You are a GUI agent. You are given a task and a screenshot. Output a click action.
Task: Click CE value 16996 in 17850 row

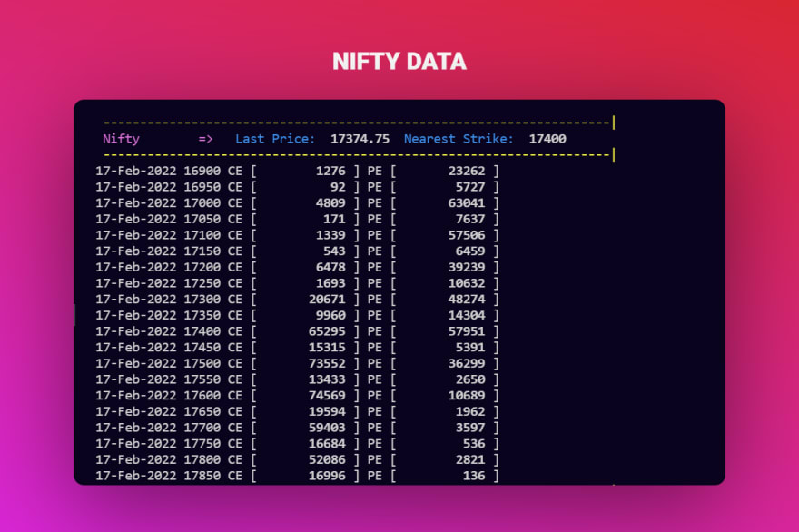pos(327,476)
